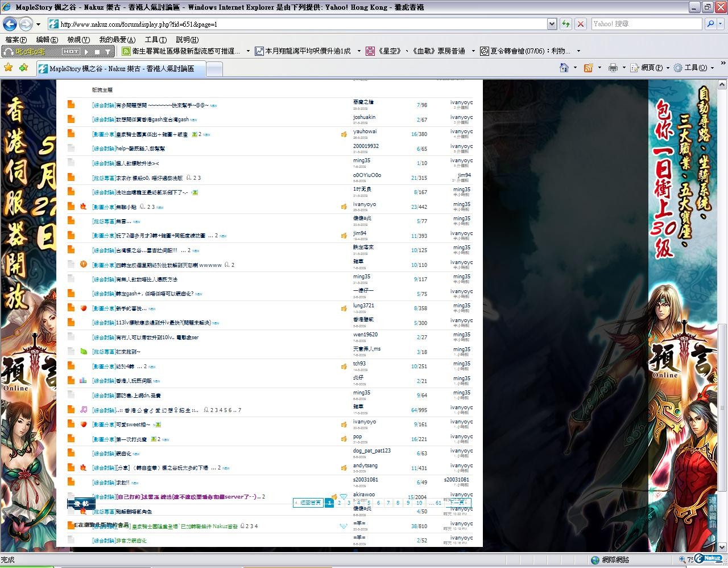This screenshot has width=728, height=568.
Task: Click network globe icon in status bar
Action: point(595,560)
